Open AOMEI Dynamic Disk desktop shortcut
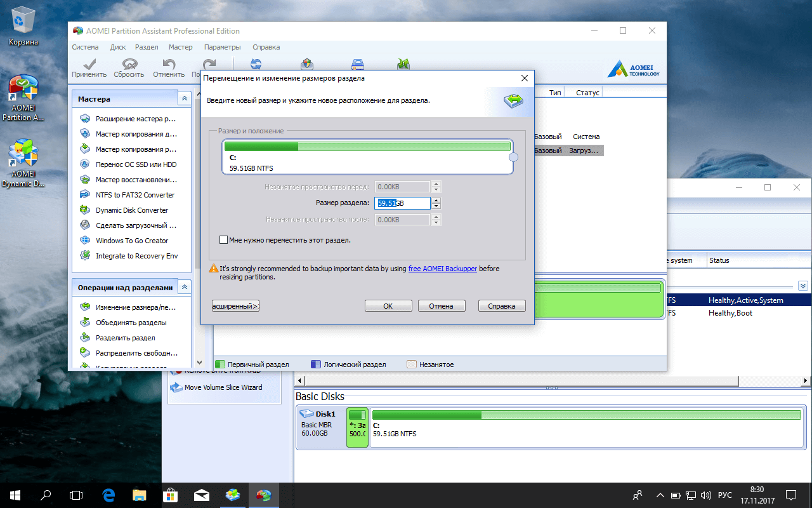The image size is (812, 508). pos(23,164)
